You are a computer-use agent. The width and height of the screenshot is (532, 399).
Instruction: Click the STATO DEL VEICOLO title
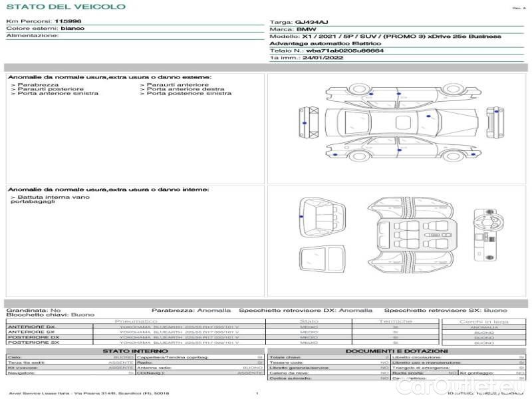(x=65, y=7)
